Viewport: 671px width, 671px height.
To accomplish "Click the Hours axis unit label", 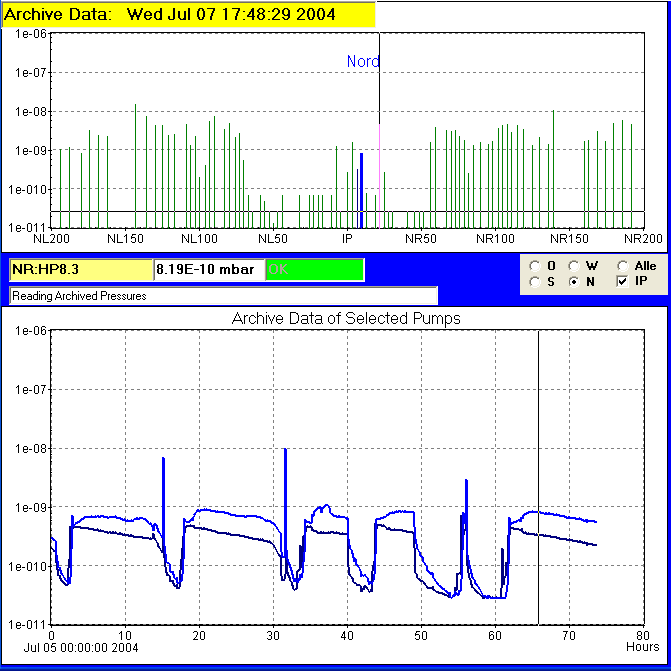I will click(x=642, y=647).
